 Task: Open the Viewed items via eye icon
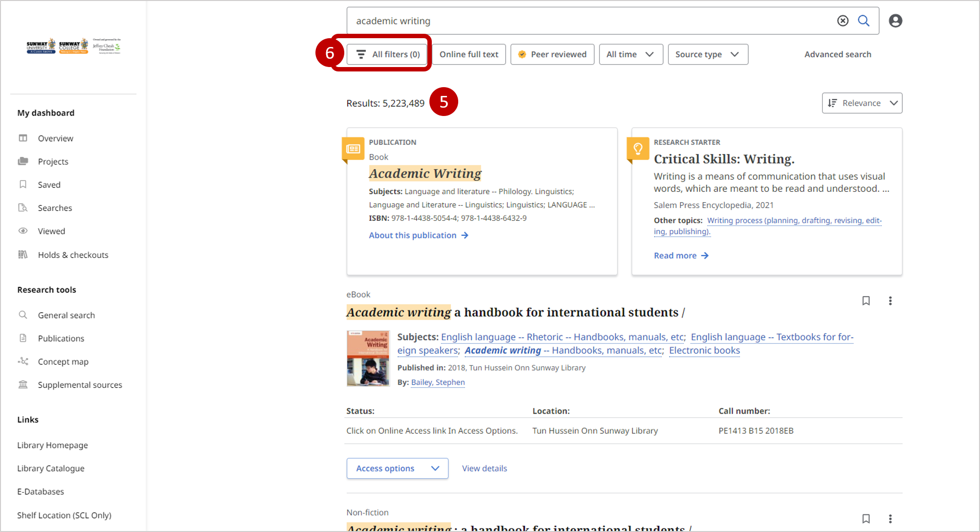51,231
